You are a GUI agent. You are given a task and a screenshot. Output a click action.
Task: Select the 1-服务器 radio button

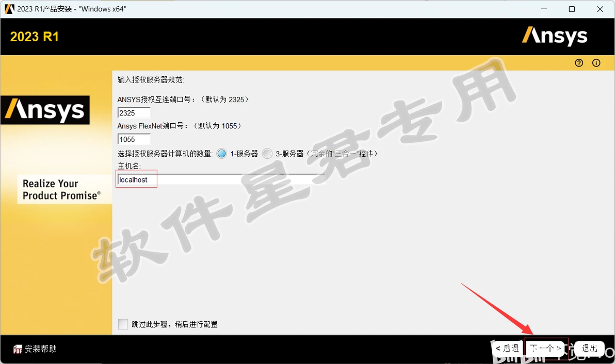222,154
